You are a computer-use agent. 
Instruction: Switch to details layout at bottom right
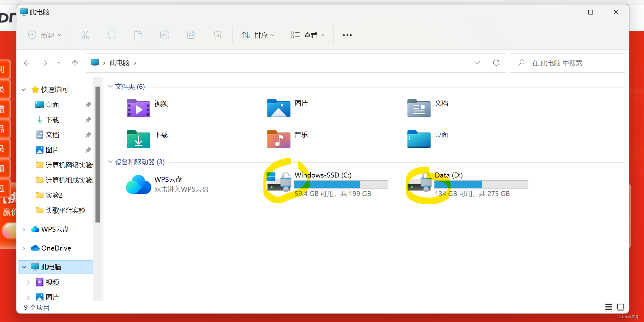coord(609,307)
